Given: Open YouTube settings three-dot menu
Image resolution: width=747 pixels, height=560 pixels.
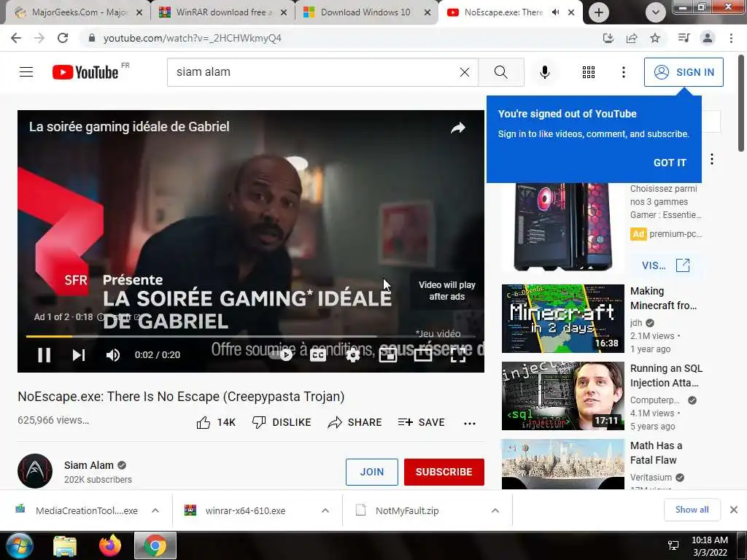Looking at the screenshot, I should (x=623, y=72).
